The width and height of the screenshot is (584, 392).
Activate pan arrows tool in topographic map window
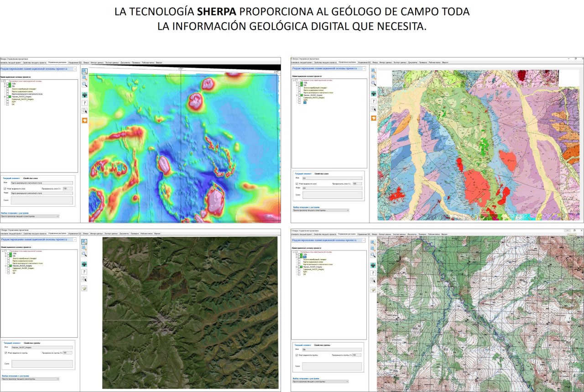pyautogui.click(x=373, y=265)
